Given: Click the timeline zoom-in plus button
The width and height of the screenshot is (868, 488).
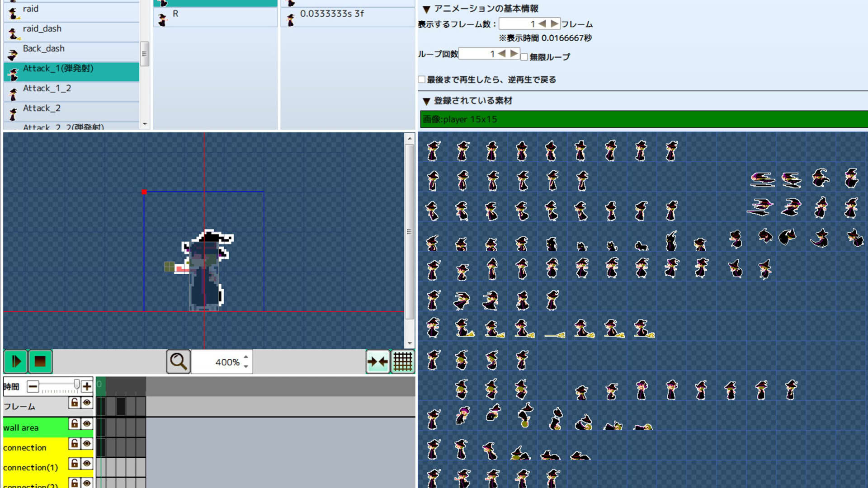Looking at the screenshot, I should pos(87,386).
